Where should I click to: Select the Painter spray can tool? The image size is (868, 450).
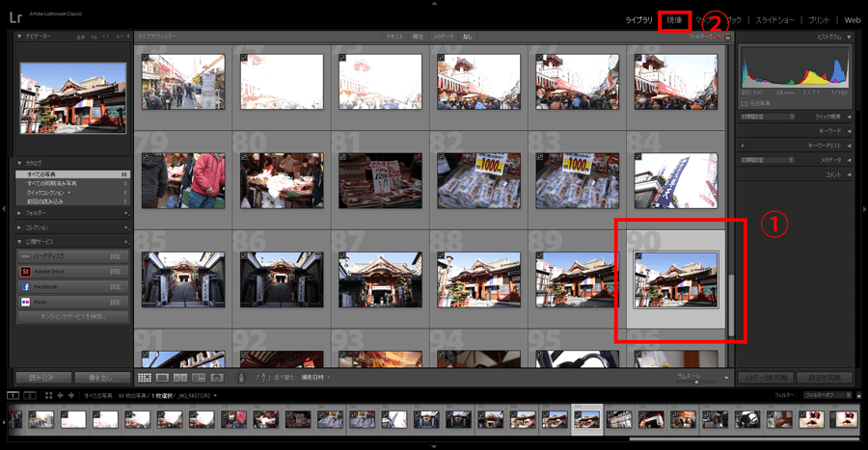click(x=241, y=378)
